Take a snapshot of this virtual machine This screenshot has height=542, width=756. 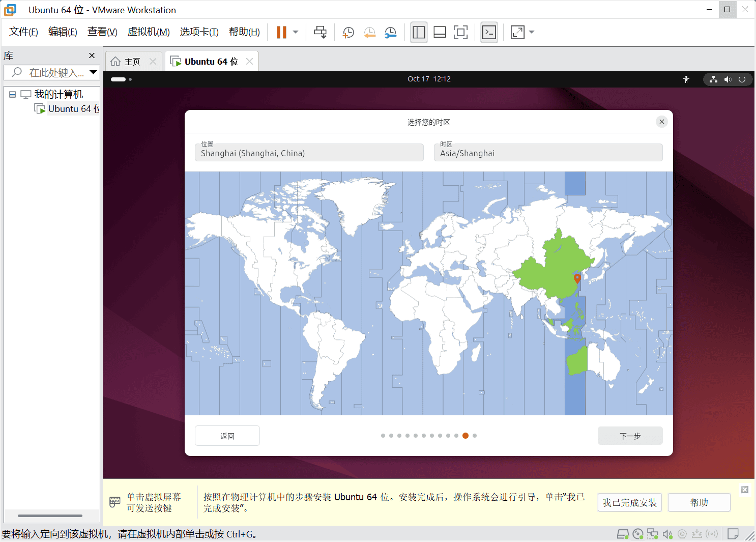[348, 32]
